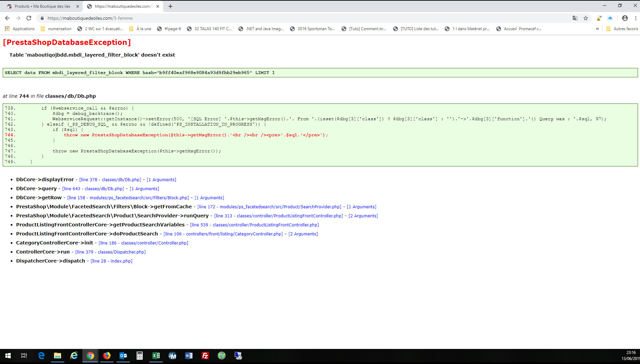Switch to Produits Ma Boutique des iles tab

tap(42, 6)
